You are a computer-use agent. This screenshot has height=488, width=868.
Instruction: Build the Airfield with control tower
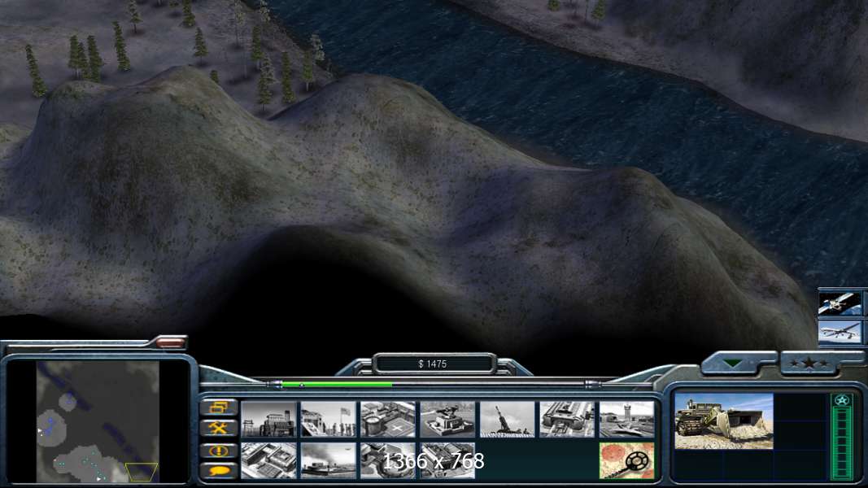[x=626, y=420]
